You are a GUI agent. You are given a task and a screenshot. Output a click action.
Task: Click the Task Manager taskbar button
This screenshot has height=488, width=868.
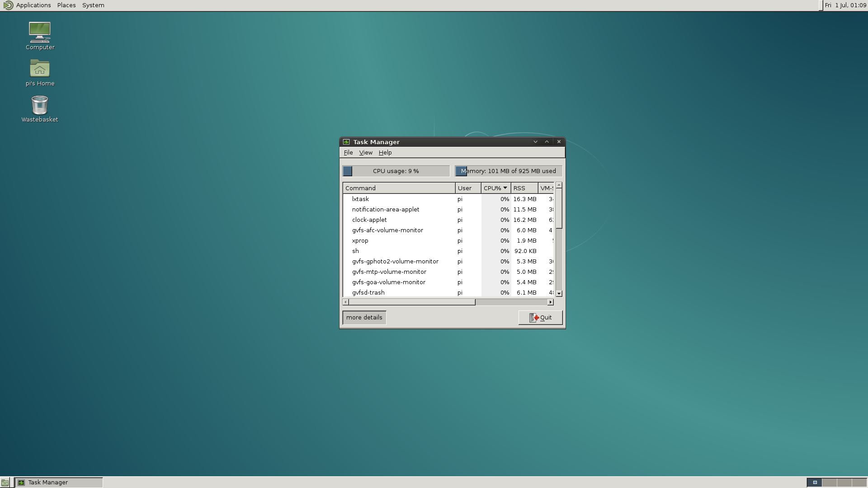(59, 483)
